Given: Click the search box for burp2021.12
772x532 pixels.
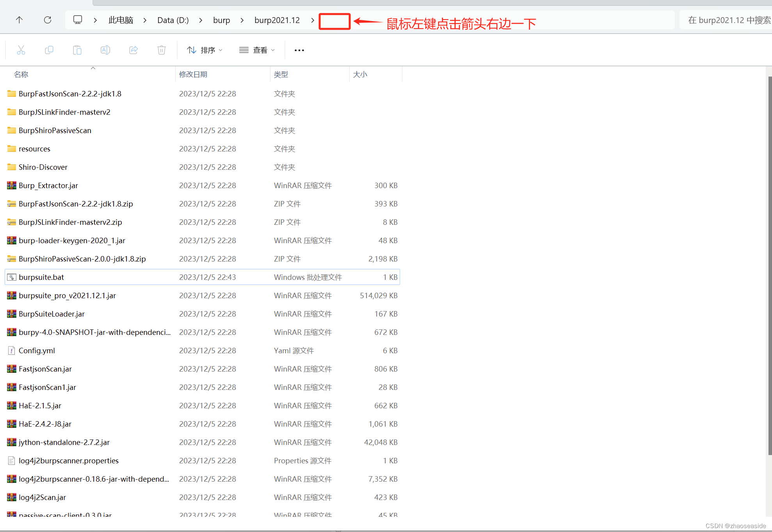Looking at the screenshot, I should tap(726, 20).
